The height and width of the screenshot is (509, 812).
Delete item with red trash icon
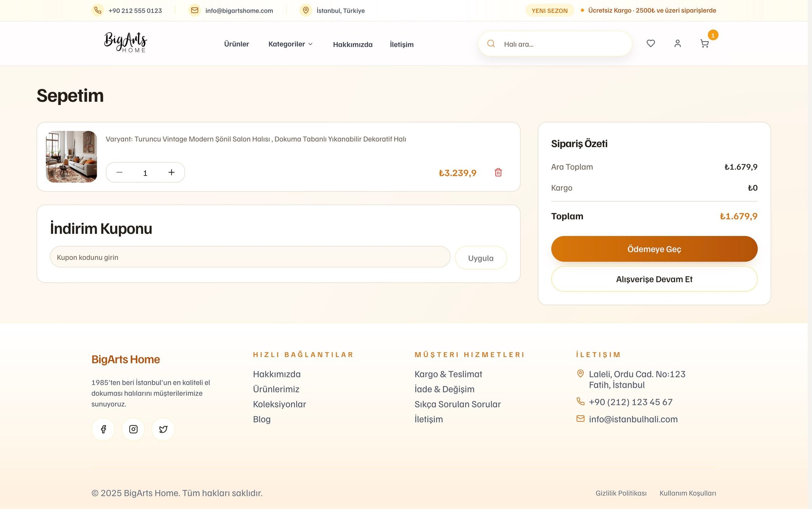tap(498, 172)
